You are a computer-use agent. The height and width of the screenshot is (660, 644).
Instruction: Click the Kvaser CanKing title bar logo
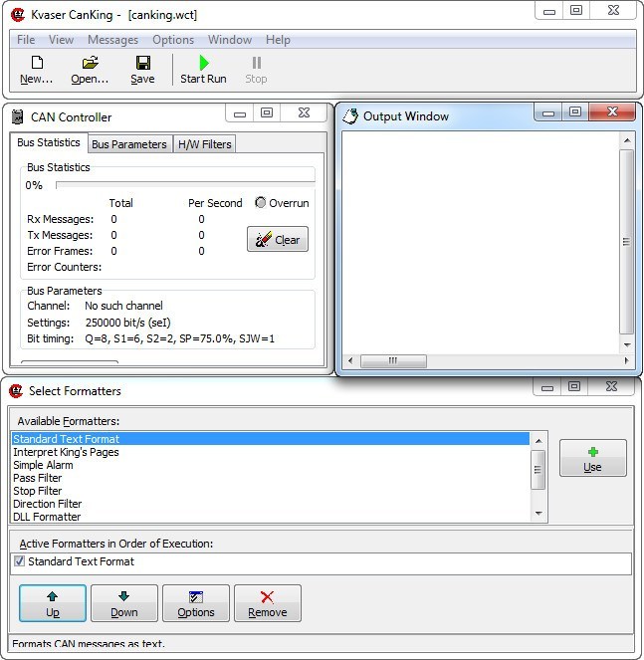18,15
